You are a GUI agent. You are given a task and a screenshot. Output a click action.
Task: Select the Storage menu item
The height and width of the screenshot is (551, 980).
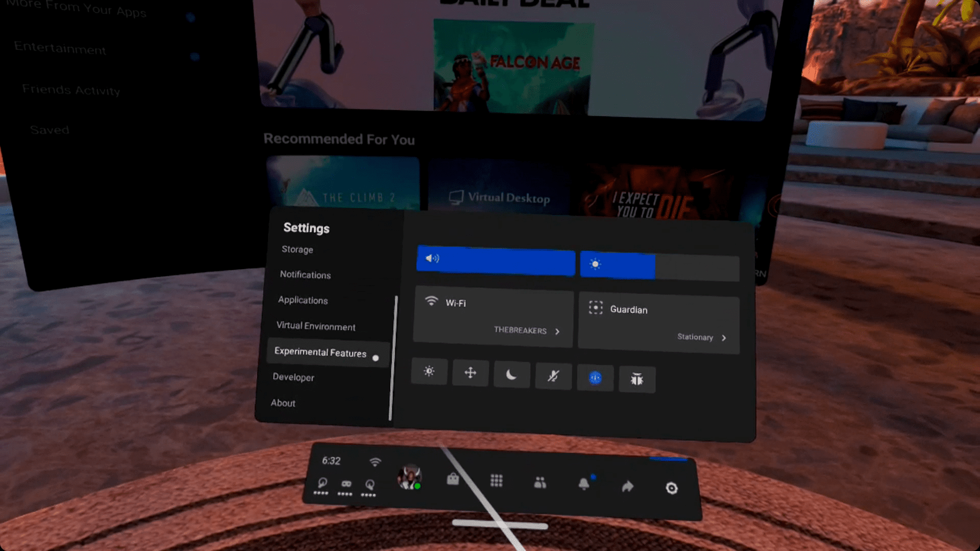pyautogui.click(x=296, y=249)
